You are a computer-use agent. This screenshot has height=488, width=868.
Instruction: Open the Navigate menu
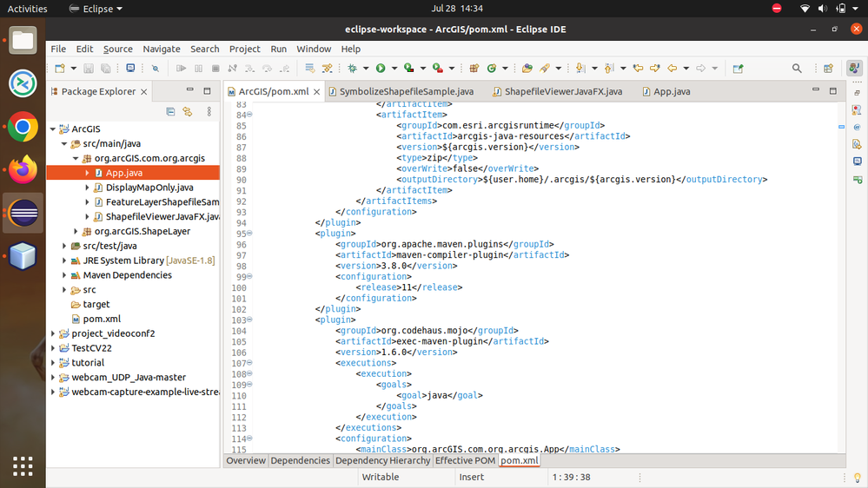click(162, 49)
